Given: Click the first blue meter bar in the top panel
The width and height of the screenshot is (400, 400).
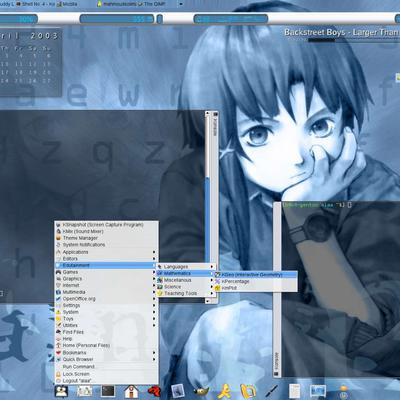Looking at the screenshot, I should tap(18, 19).
